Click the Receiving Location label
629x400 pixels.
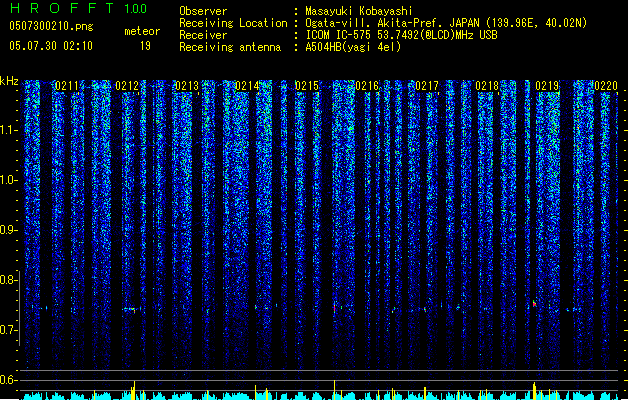[233, 23]
